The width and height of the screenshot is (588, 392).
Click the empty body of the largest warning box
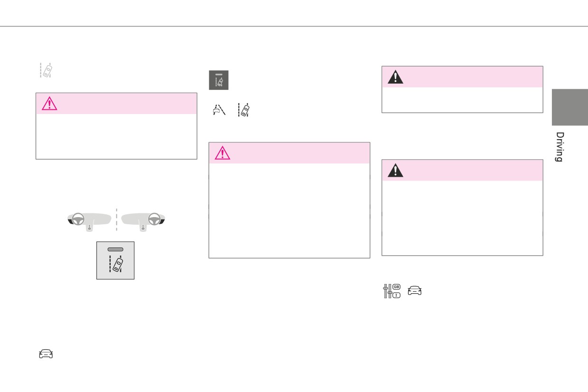[289, 210]
